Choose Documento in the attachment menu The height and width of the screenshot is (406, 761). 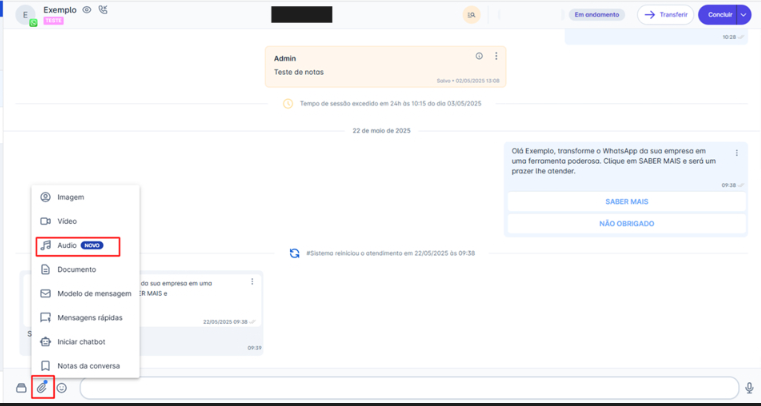(x=76, y=269)
